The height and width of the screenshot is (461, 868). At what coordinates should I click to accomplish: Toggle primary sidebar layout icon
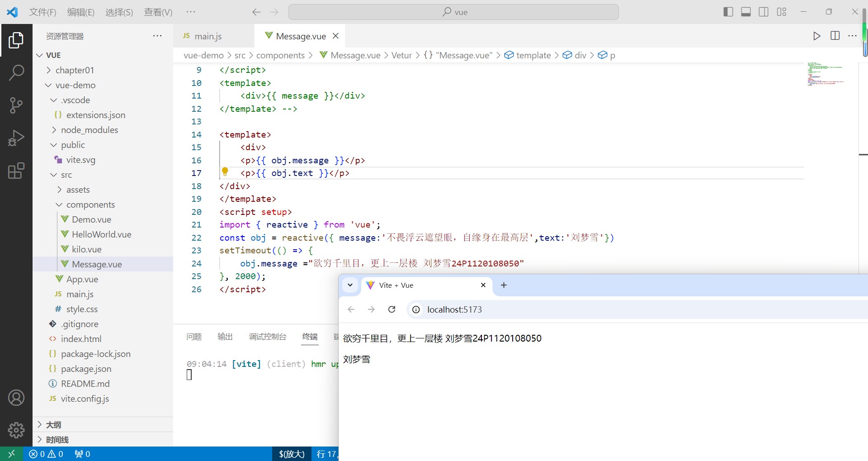pos(728,12)
